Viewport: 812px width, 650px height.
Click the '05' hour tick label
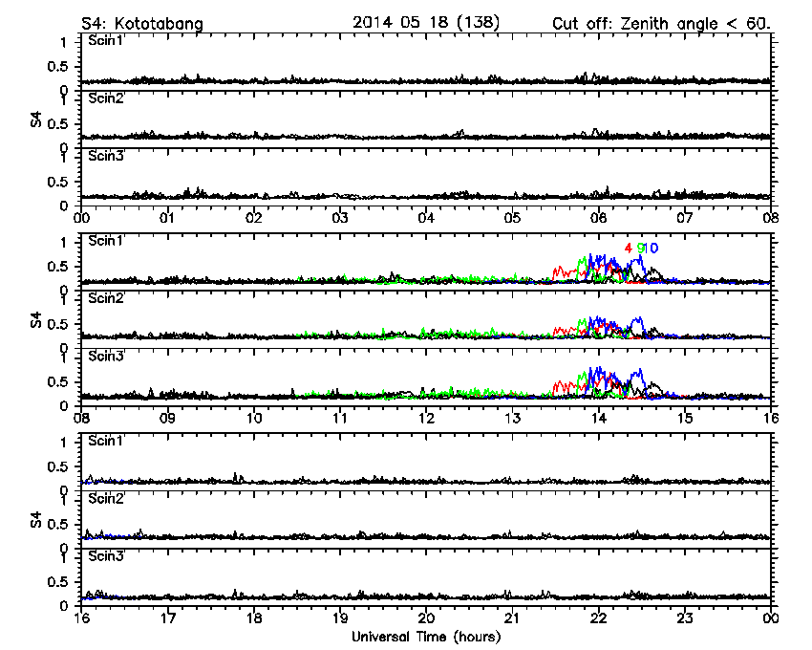pyautogui.click(x=512, y=218)
